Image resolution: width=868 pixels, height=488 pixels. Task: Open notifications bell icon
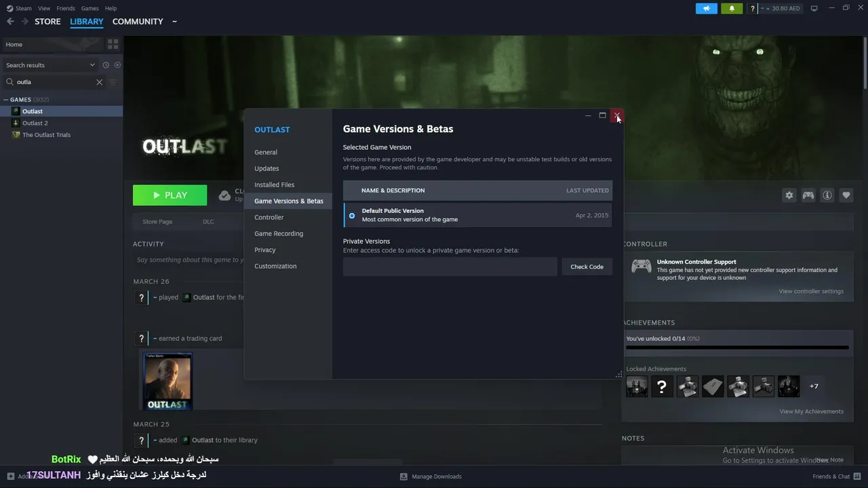(732, 8)
